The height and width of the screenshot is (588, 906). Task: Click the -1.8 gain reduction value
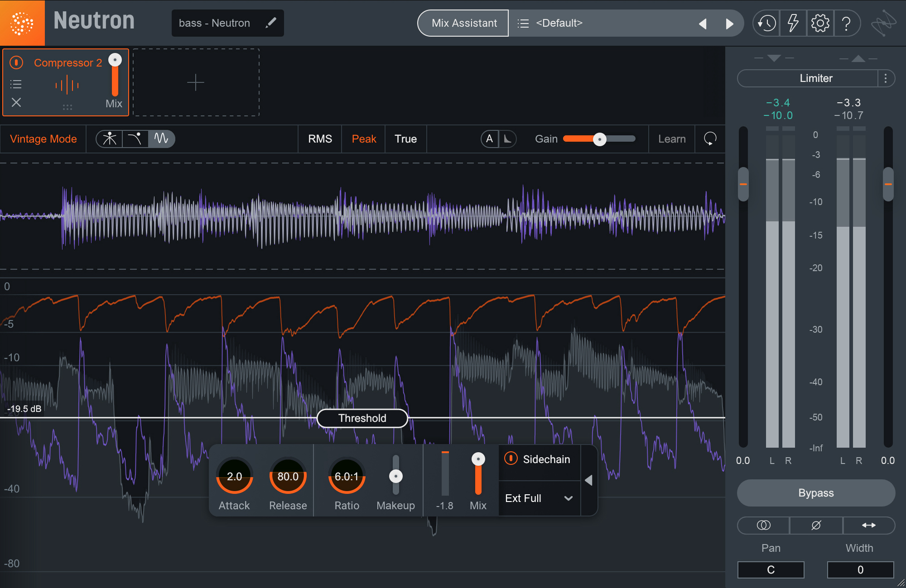(444, 506)
